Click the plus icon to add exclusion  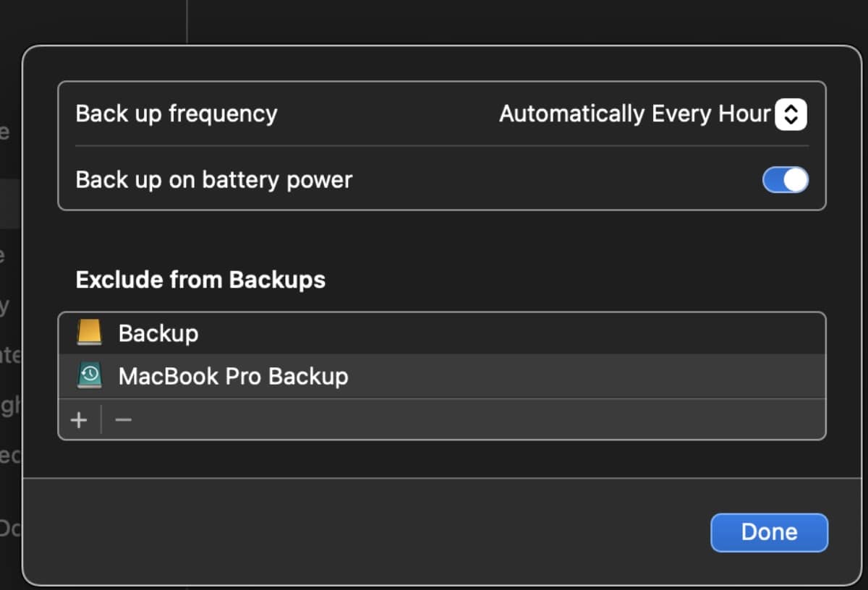pyautogui.click(x=79, y=419)
